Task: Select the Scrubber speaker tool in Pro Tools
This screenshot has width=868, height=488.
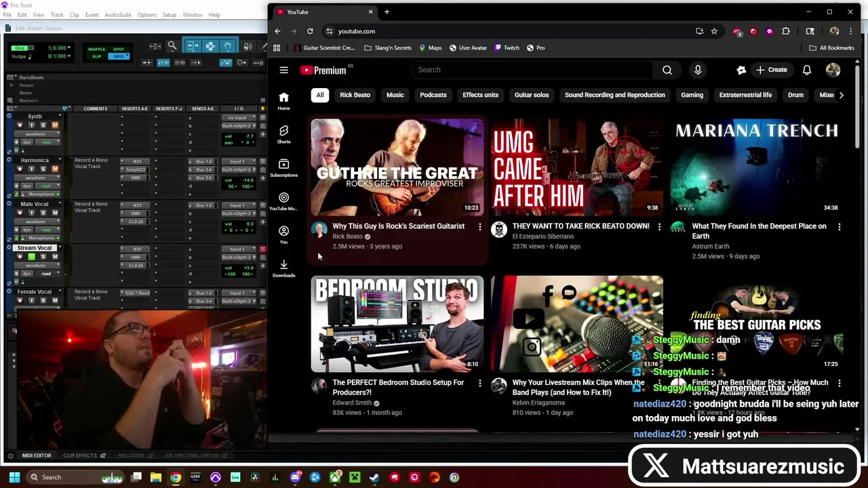Action: (x=248, y=46)
